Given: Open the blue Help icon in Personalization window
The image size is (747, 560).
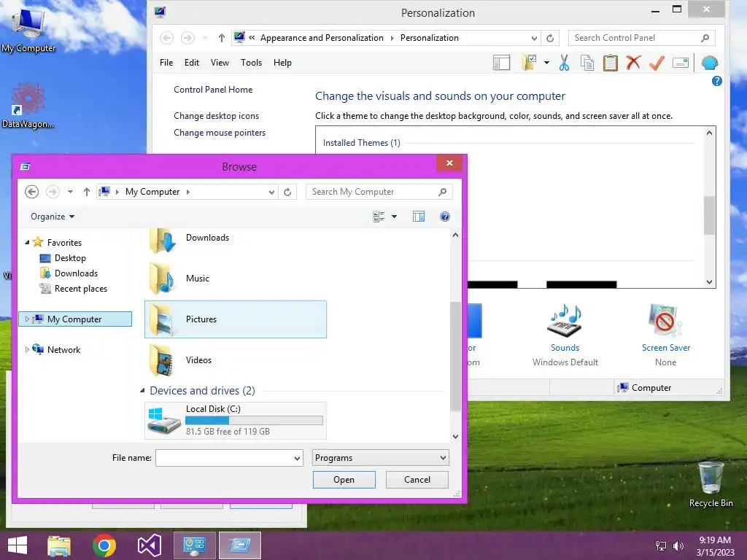Looking at the screenshot, I should coord(716,81).
